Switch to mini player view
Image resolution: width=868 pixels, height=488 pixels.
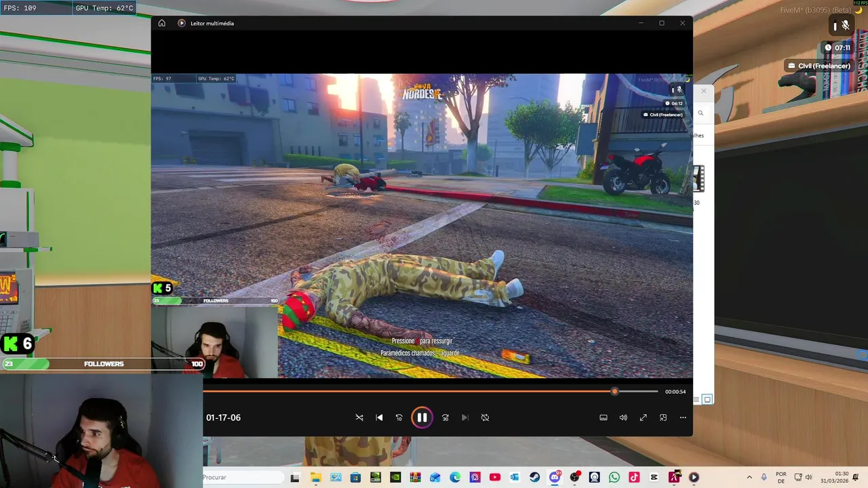coord(663,418)
